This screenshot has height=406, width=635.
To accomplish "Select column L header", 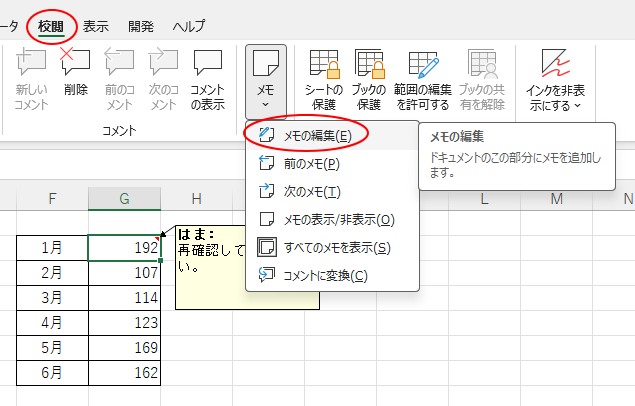I will pyautogui.click(x=484, y=199).
